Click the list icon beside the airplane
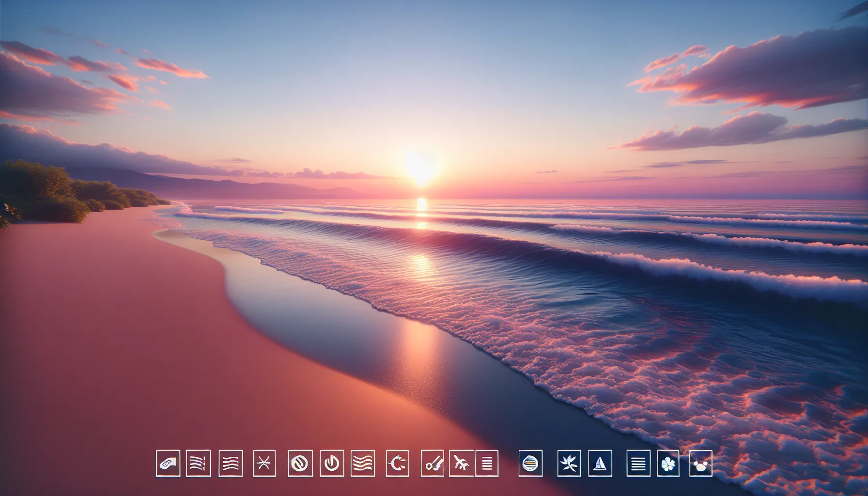Viewport: 868px width, 496px height. [x=487, y=464]
